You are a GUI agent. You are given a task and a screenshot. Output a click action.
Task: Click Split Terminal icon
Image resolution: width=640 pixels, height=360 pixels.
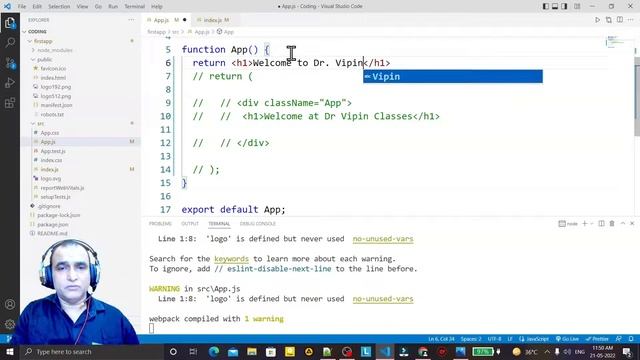tap(601, 223)
